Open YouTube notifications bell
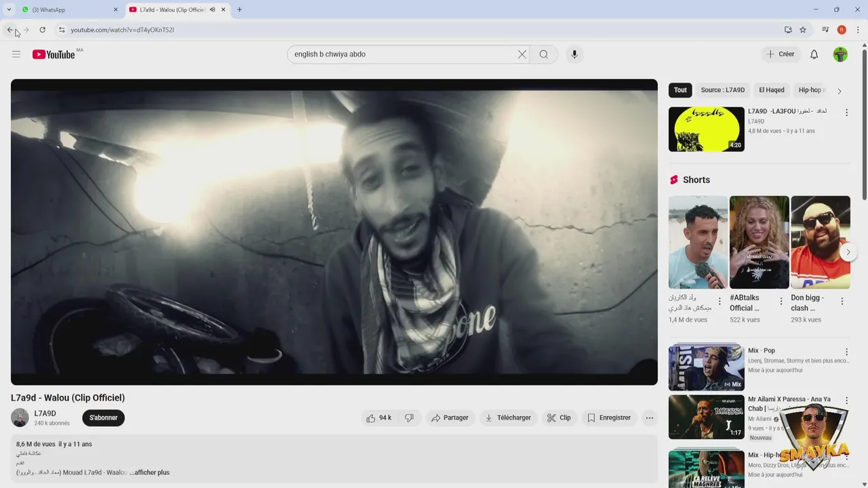The width and height of the screenshot is (868, 488). 814,54
